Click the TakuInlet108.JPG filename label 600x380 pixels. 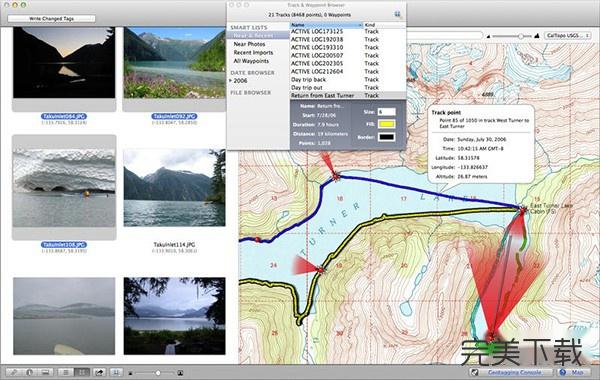pos(64,245)
